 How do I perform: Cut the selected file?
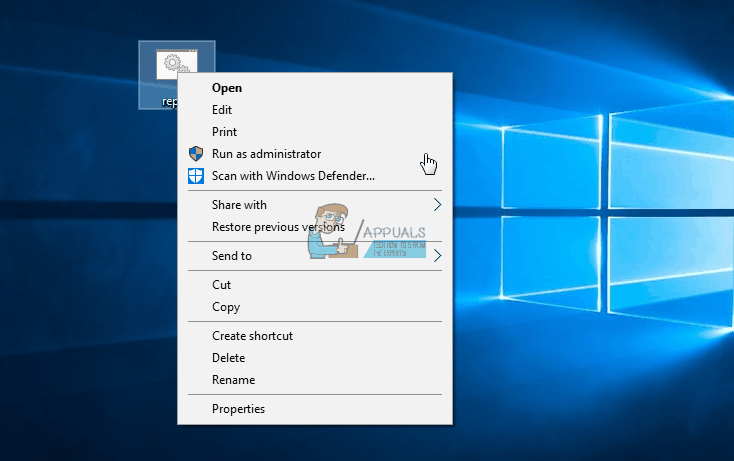[221, 285]
